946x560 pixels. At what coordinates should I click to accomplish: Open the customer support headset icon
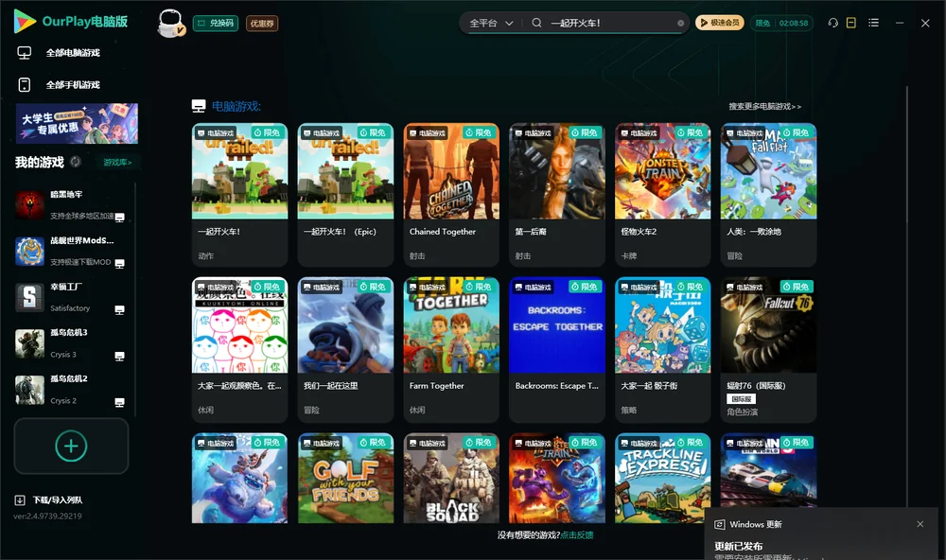[x=833, y=23]
